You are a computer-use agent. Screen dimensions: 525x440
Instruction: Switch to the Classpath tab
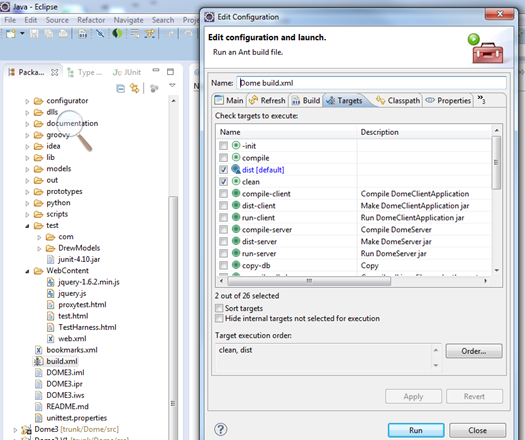[x=398, y=100]
